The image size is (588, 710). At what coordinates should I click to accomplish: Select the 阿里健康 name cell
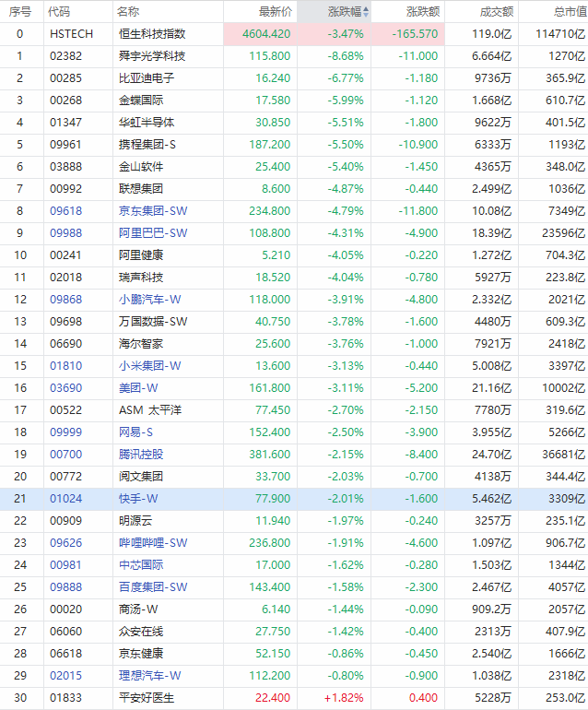(x=168, y=255)
